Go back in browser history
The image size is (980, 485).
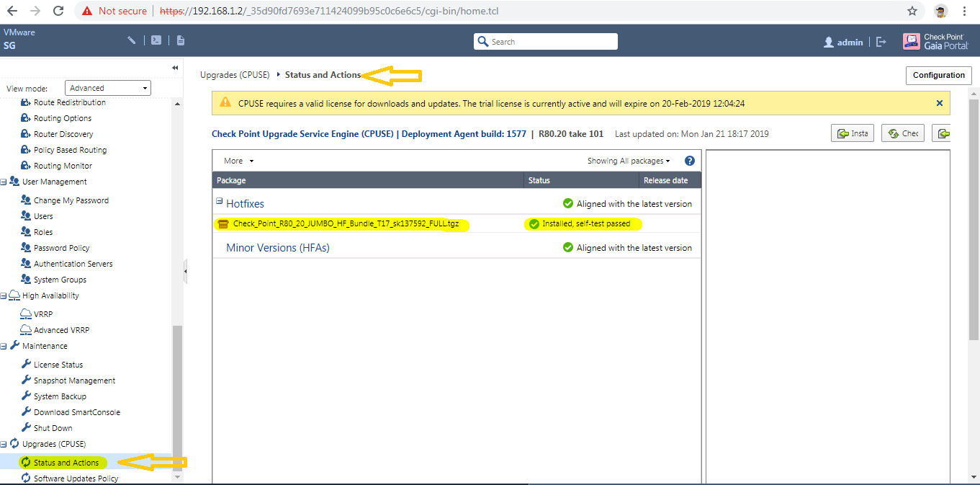[x=12, y=11]
